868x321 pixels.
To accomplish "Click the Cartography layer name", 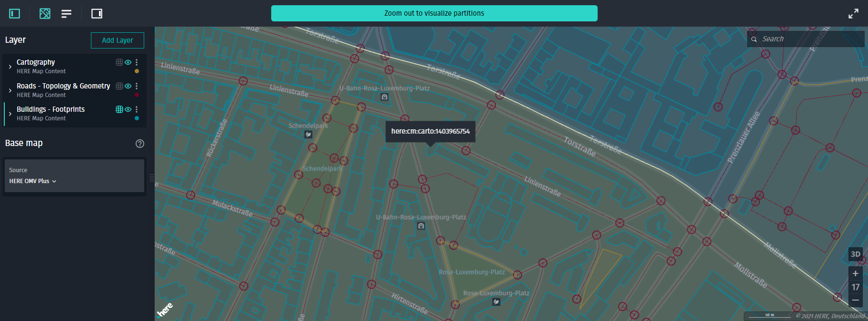I will pyautogui.click(x=36, y=62).
